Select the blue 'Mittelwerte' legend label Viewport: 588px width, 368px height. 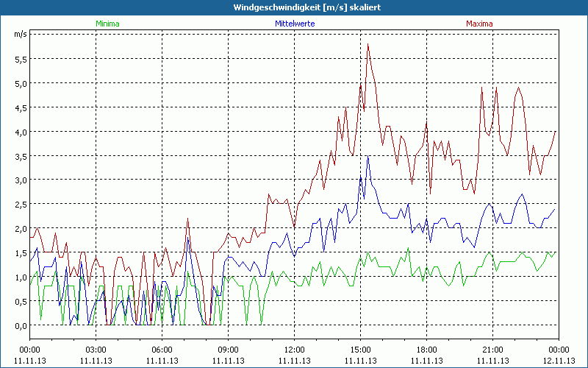pos(295,24)
